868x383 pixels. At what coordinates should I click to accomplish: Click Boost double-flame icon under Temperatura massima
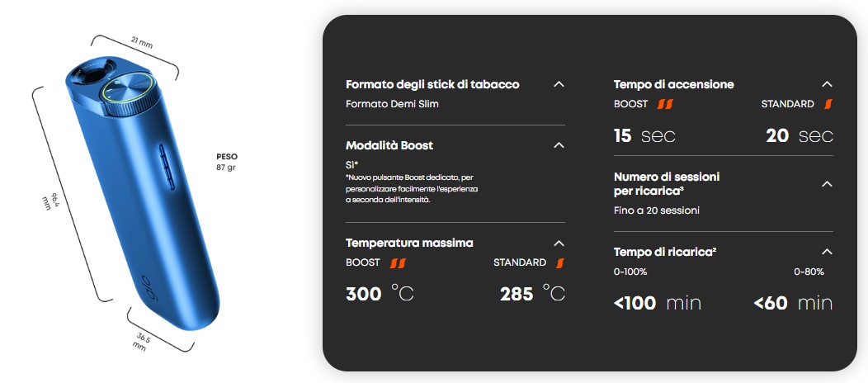(x=398, y=262)
